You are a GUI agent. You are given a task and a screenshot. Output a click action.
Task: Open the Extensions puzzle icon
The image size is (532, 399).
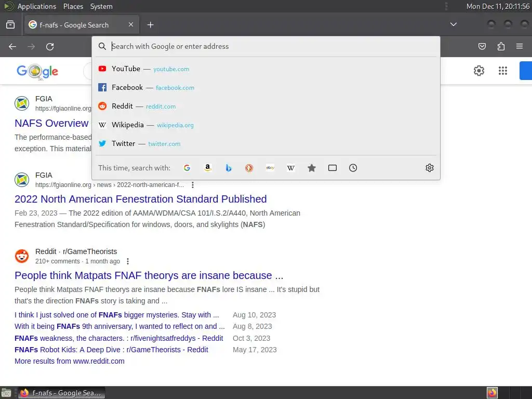pyautogui.click(x=501, y=46)
